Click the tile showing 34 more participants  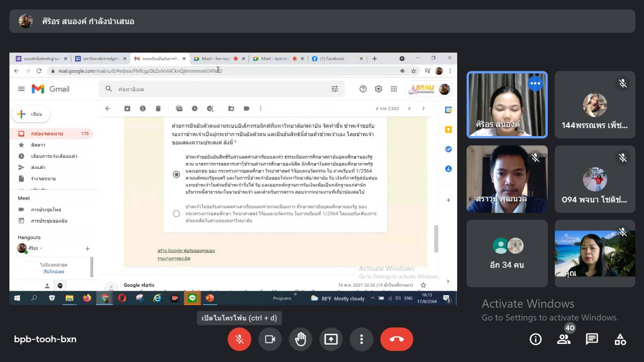click(x=507, y=254)
